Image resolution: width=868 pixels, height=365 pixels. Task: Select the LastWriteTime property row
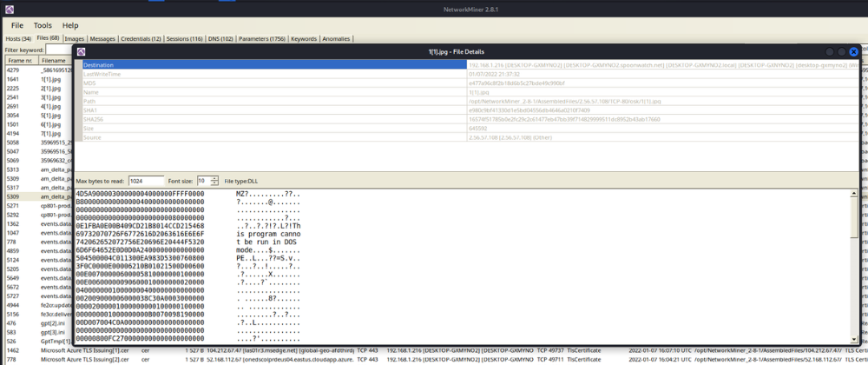tap(467, 74)
